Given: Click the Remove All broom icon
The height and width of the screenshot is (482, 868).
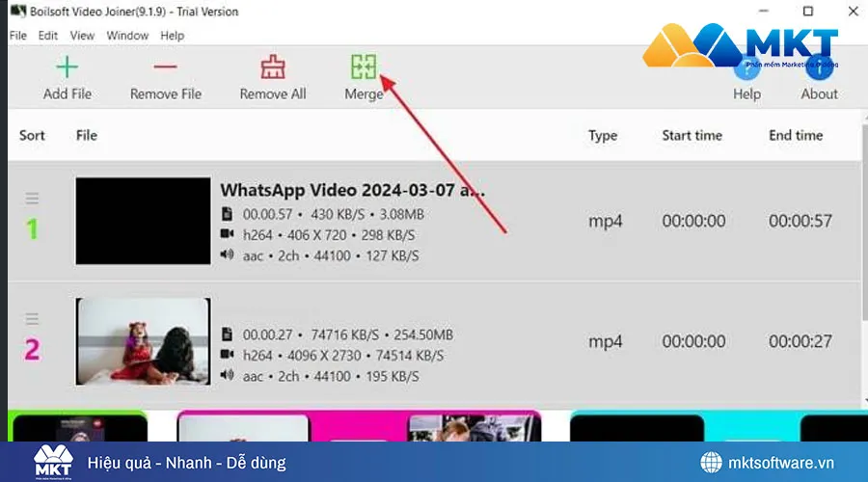Looking at the screenshot, I should (273, 67).
